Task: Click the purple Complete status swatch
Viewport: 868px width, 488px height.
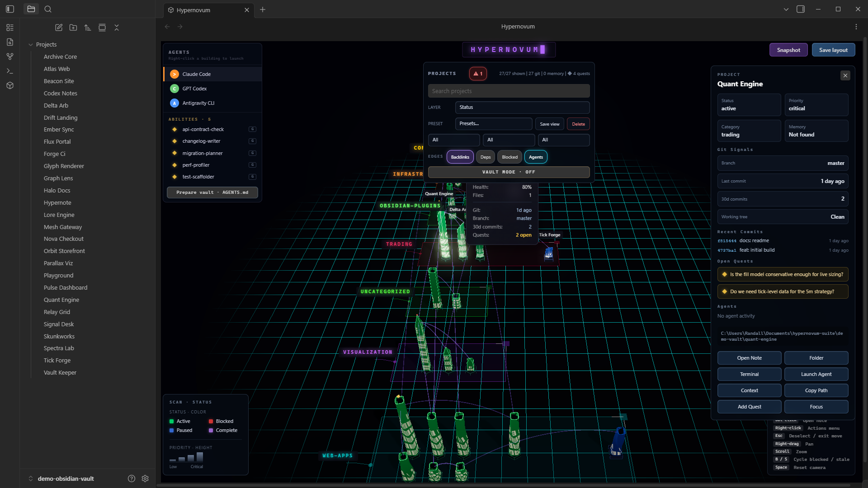Action: coord(211,431)
